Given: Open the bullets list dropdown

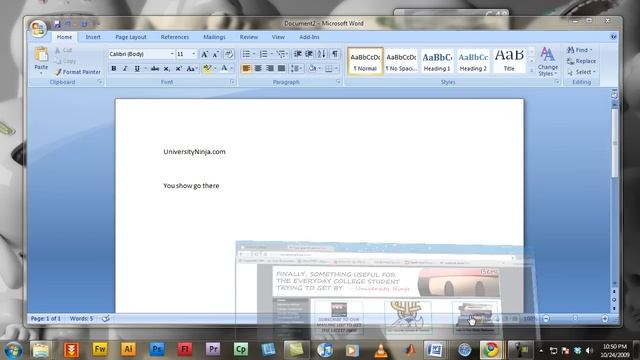Looking at the screenshot, I should point(253,54).
